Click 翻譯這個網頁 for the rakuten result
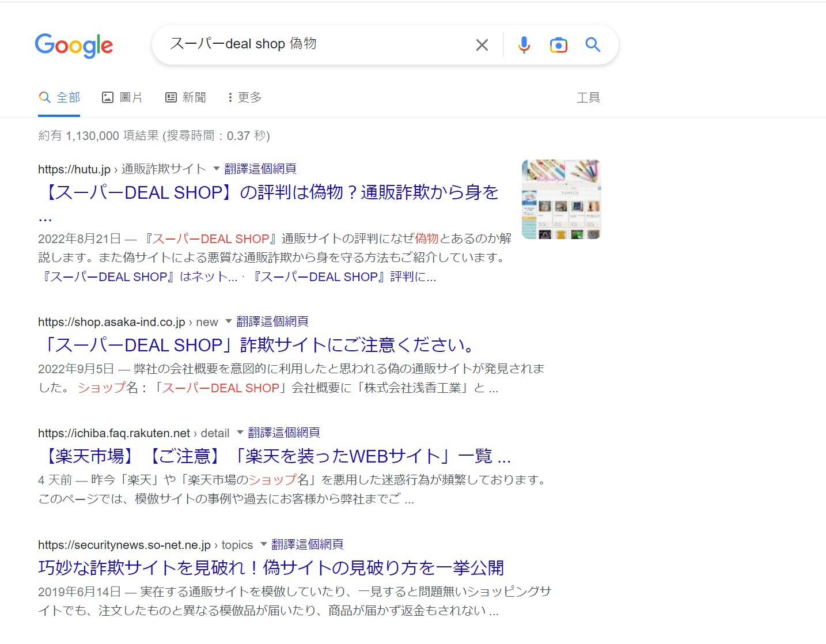The height and width of the screenshot is (644, 826). point(284,433)
